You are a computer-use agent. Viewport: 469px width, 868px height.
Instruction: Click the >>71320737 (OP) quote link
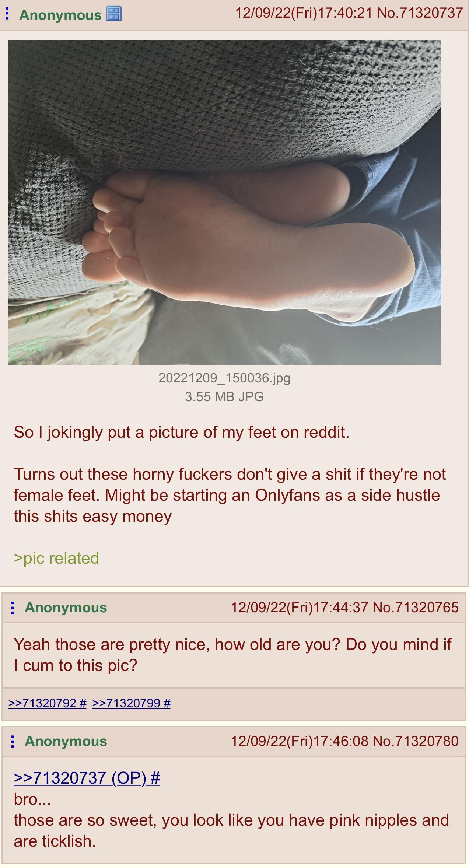(x=87, y=778)
